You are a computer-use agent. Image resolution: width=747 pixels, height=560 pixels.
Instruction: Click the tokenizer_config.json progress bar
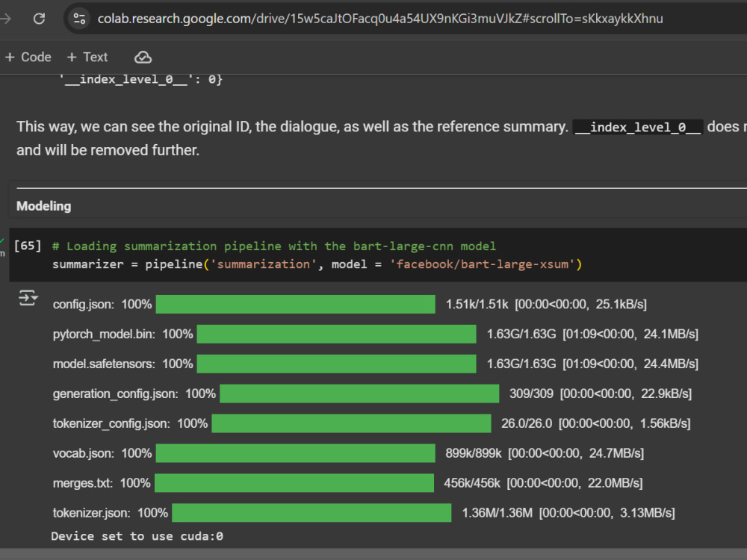click(x=351, y=423)
